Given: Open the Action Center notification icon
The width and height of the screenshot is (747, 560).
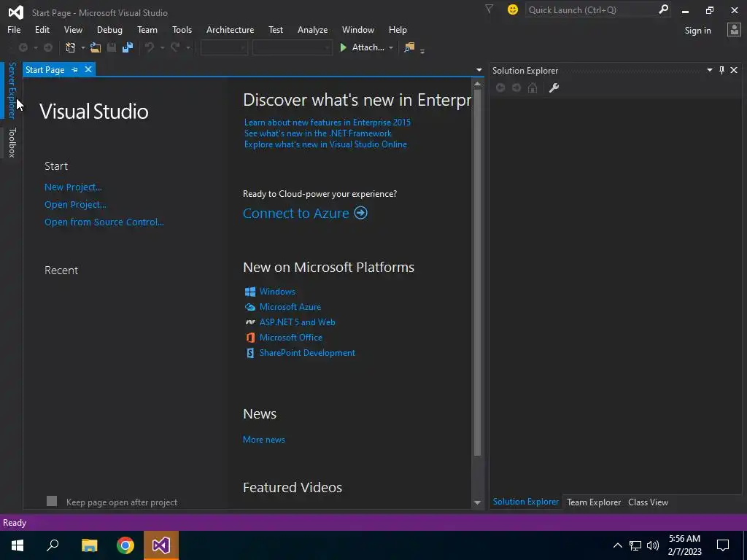Looking at the screenshot, I should coord(723,545).
